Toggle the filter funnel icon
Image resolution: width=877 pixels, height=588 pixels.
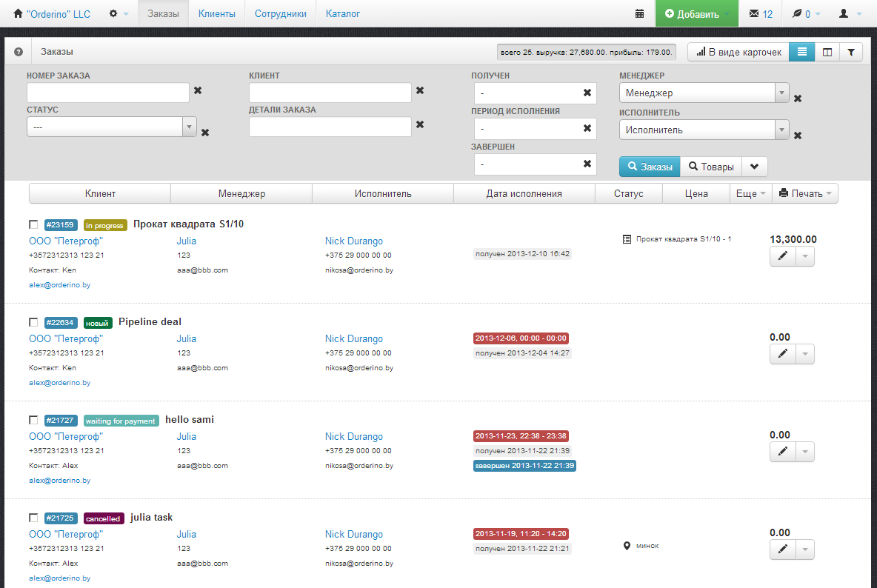click(850, 53)
